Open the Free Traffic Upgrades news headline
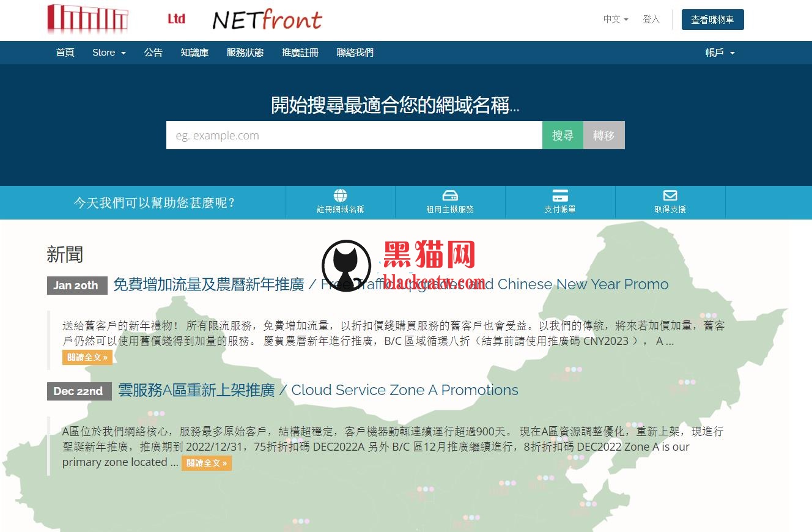This screenshot has width=812, height=532. point(391,284)
